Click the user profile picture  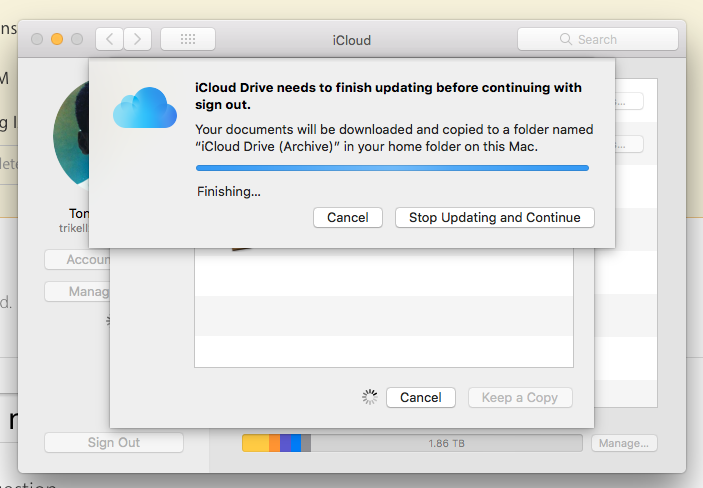pos(71,134)
